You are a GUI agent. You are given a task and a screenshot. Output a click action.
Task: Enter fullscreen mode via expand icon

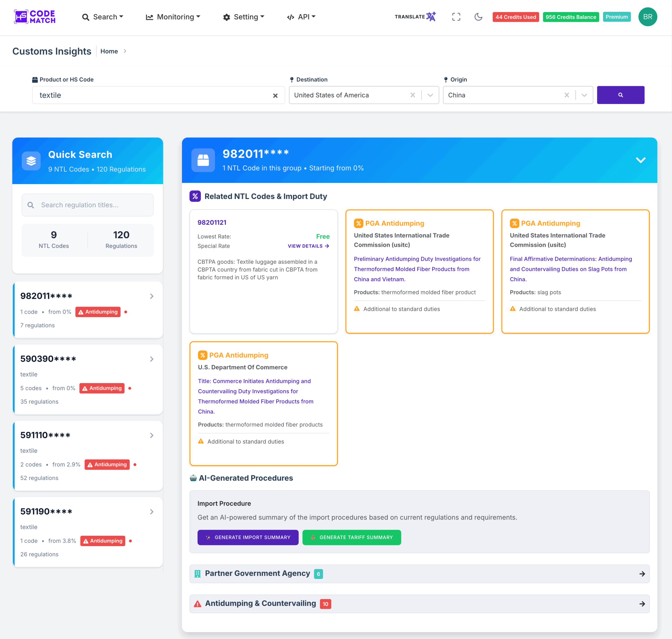click(456, 17)
